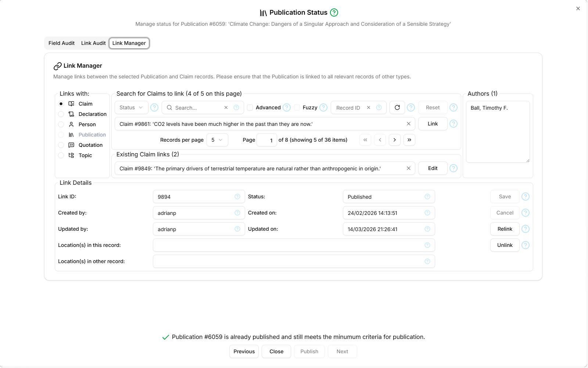The height and width of the screenshot is (368, 588).
Task: Click the refresh search results icon
Action: pyautogui.click(x=397, y=107)
